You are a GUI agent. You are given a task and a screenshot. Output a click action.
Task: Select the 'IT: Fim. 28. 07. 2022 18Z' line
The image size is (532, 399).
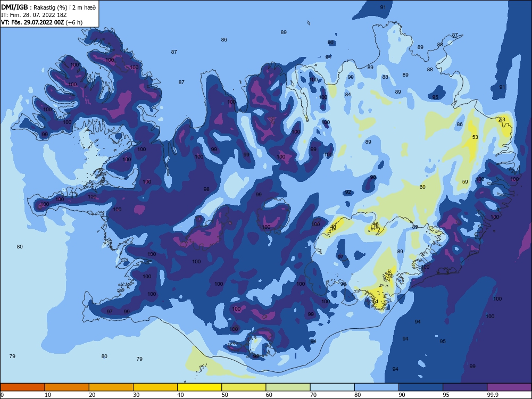pos(34,15)
